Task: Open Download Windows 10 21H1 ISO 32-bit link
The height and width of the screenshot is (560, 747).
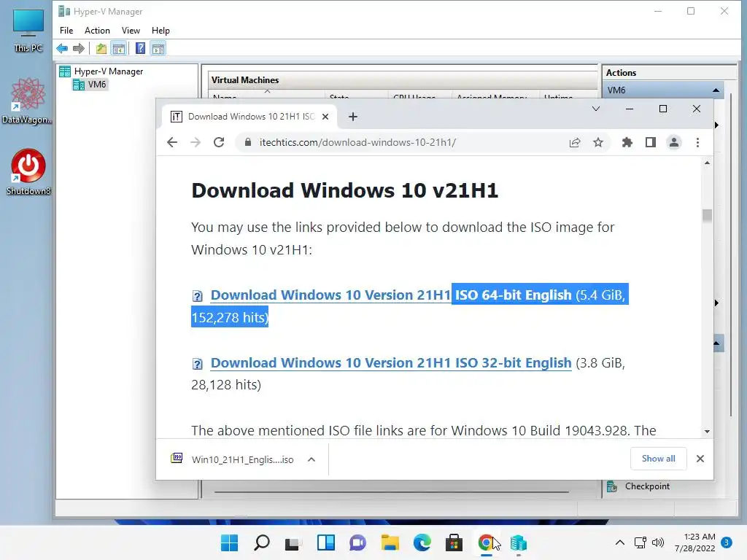Action: click(x=391, y=363)
